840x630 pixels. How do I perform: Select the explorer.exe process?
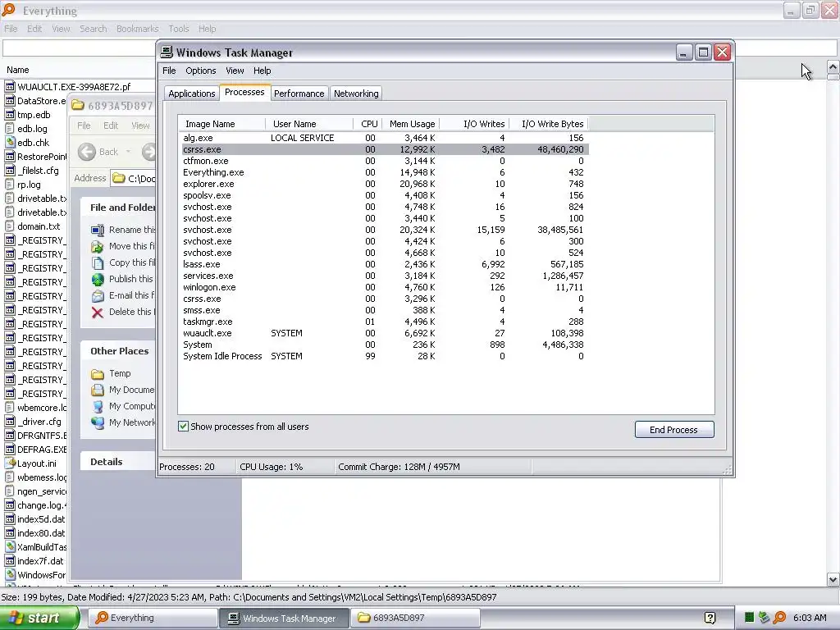(x=383, y=184)
